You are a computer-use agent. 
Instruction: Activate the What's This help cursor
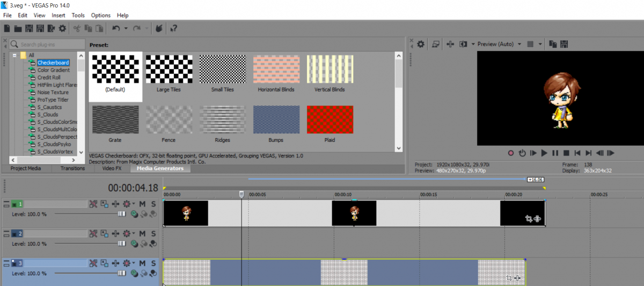coord(173,28)
